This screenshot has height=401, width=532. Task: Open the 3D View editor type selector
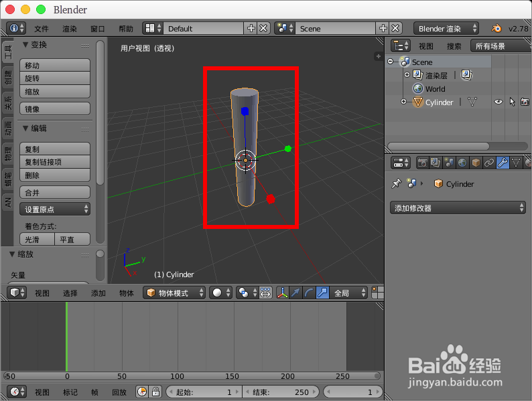click(x=17, y=293)
